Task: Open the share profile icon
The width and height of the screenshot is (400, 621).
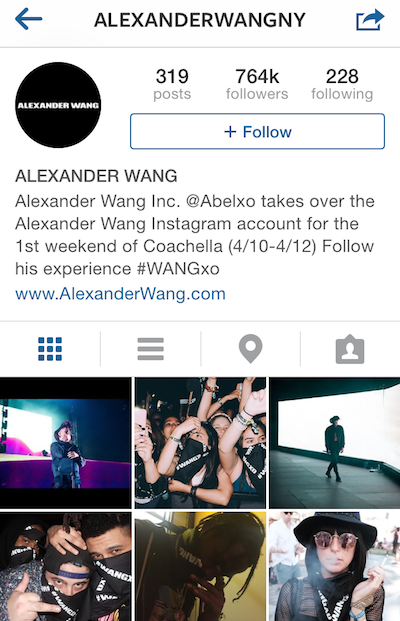Action: [370, 20]
